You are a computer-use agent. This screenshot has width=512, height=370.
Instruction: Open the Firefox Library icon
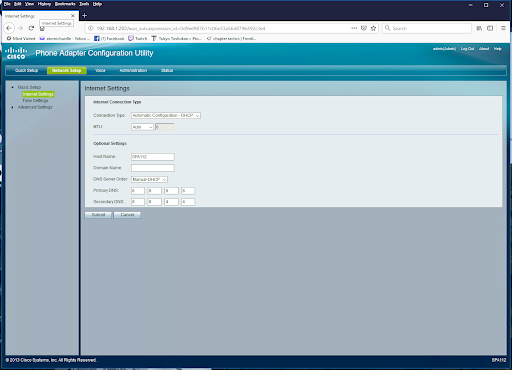pyautogui.click(x=479, y=28)
